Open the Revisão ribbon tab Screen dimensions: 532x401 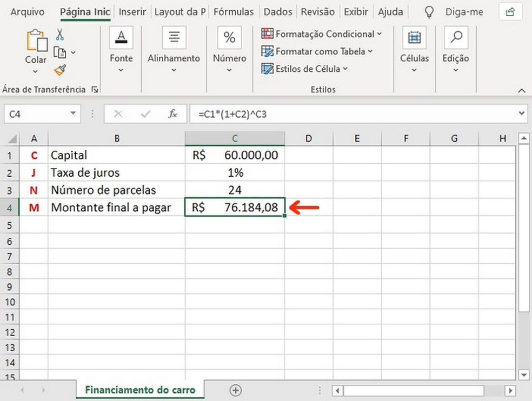(x=317, y=11)
